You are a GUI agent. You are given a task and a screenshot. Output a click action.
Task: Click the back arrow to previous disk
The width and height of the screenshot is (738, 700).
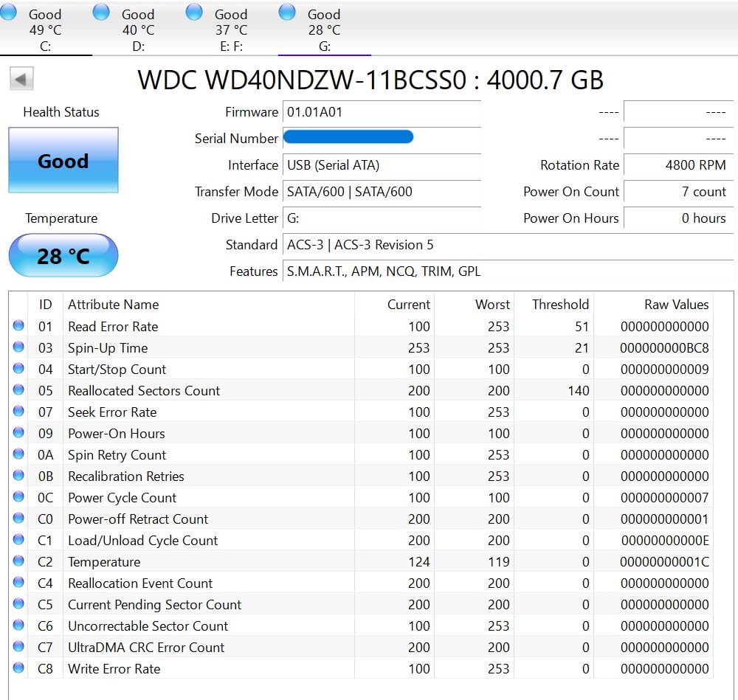click(x=21, y=79)
